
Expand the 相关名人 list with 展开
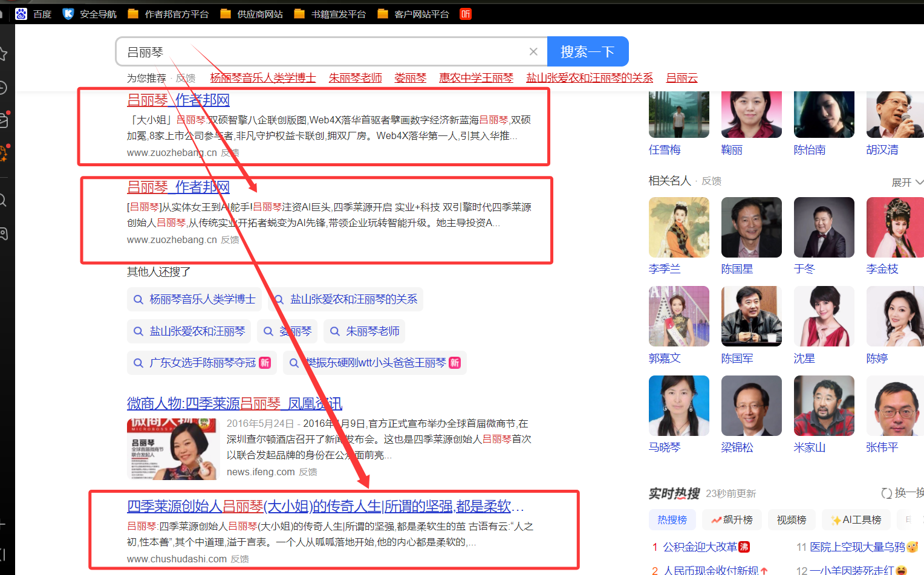(906, 182)
